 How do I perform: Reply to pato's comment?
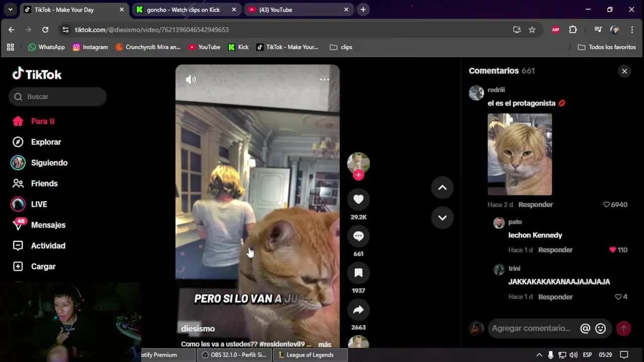pos(555,250)
